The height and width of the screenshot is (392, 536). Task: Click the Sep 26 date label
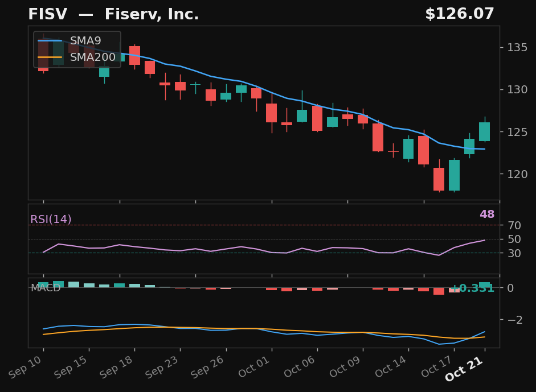207,367
